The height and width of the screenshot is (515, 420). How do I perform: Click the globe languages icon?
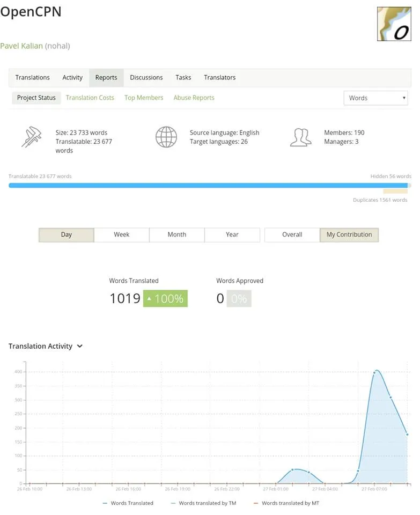(166, 137)
